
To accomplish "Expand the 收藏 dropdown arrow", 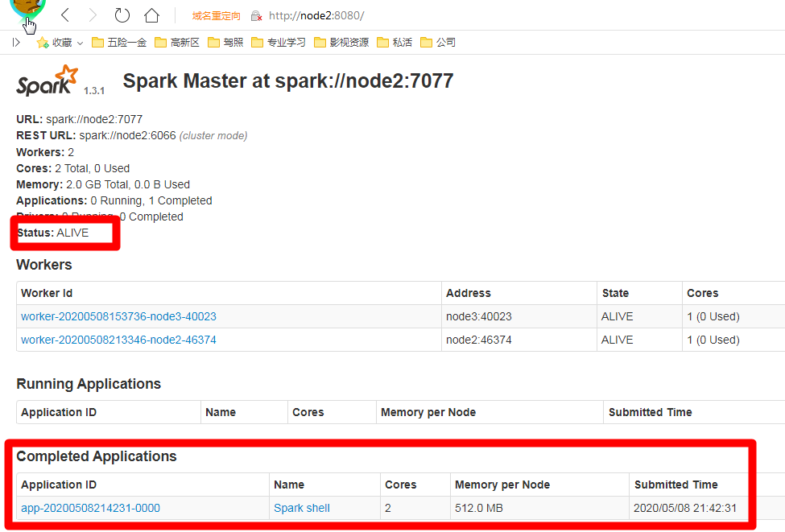I will point(80,43).
